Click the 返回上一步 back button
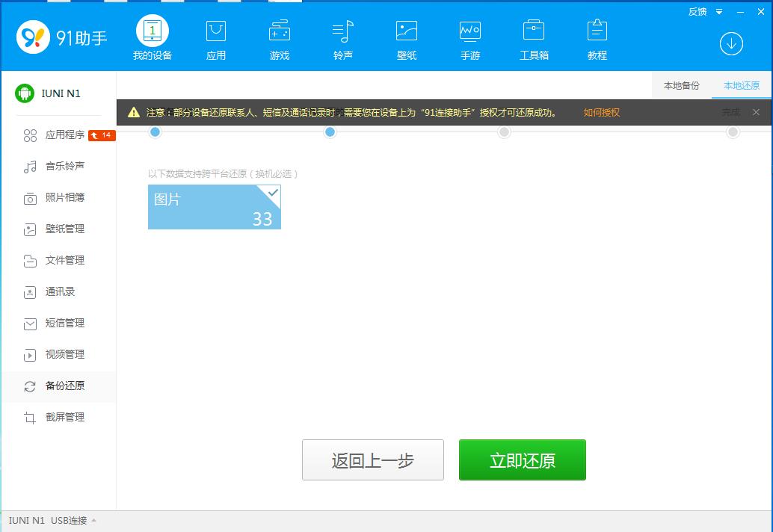Viewport: 773px width, 532px height. (x=372, y=460)
